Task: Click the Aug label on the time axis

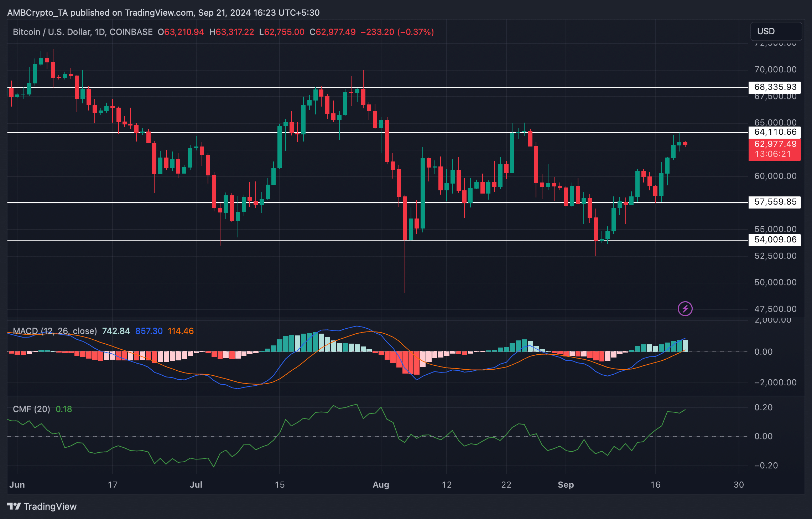Action: tap(381, 485)
